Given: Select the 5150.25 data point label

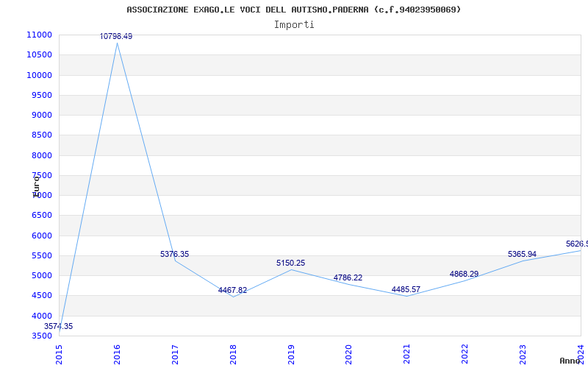Looking at the screenshot, I should 290,263.
